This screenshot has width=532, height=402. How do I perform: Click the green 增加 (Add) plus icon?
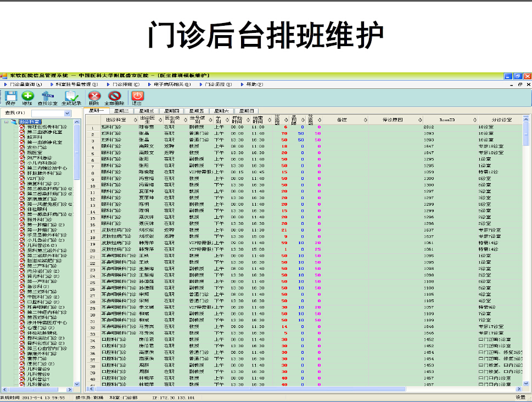[x=27, y=97]
